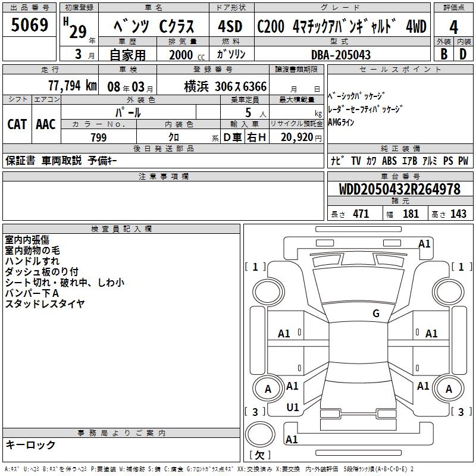Screen dimensions: 476x476
Task: Click D車 import type cell
Action: point(233,137)
